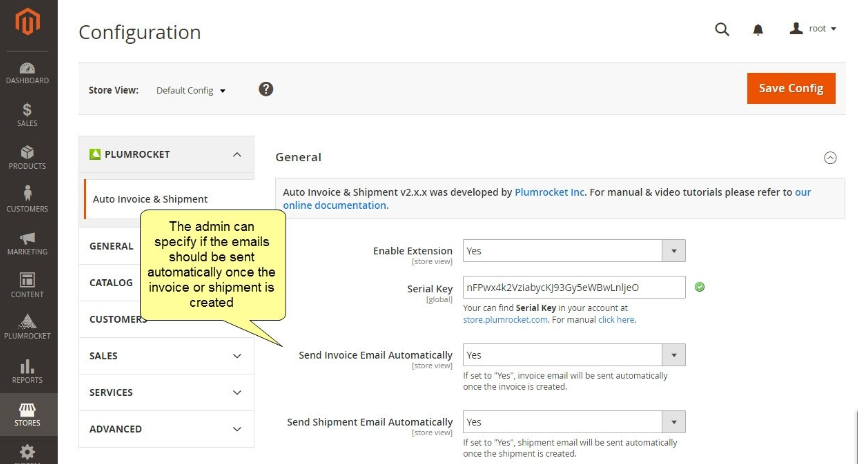858x464 pixels.
Task: Click the Save Config button
Action: (x=791, y=88)
